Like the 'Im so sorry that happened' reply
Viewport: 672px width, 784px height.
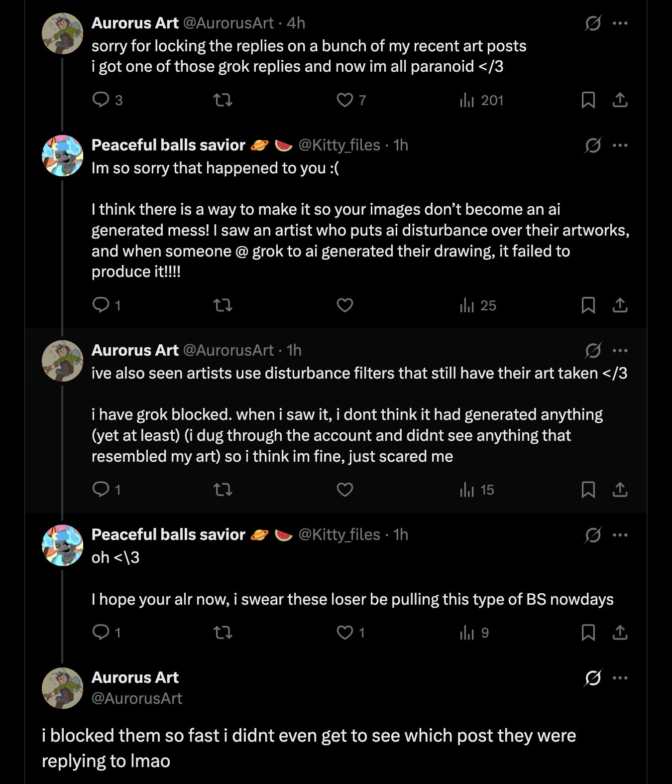pos(345,305)
